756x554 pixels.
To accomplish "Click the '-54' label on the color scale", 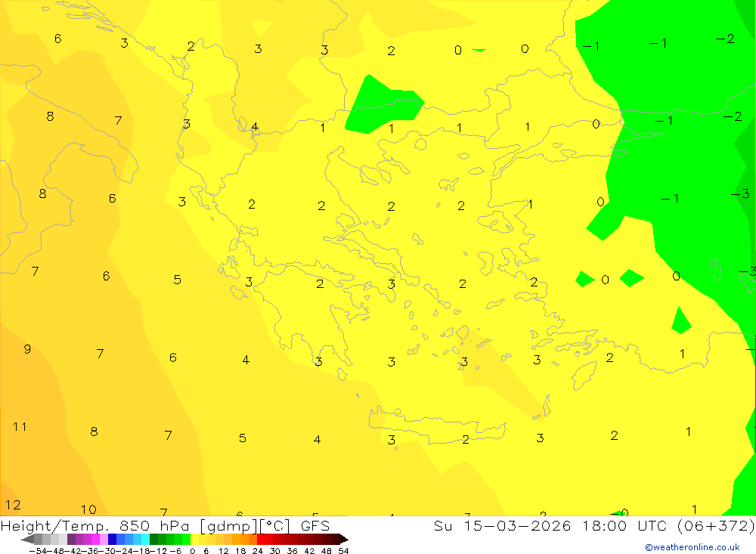I will 39,551.
